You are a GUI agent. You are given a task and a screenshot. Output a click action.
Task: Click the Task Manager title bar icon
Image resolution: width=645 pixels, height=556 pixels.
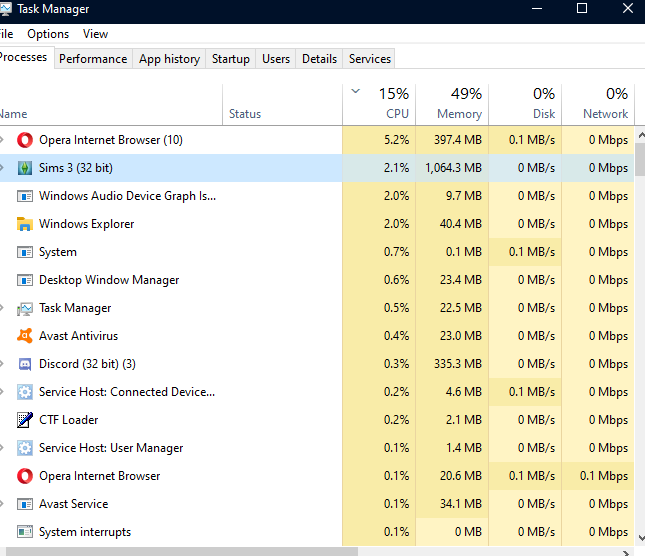[5, 9]
